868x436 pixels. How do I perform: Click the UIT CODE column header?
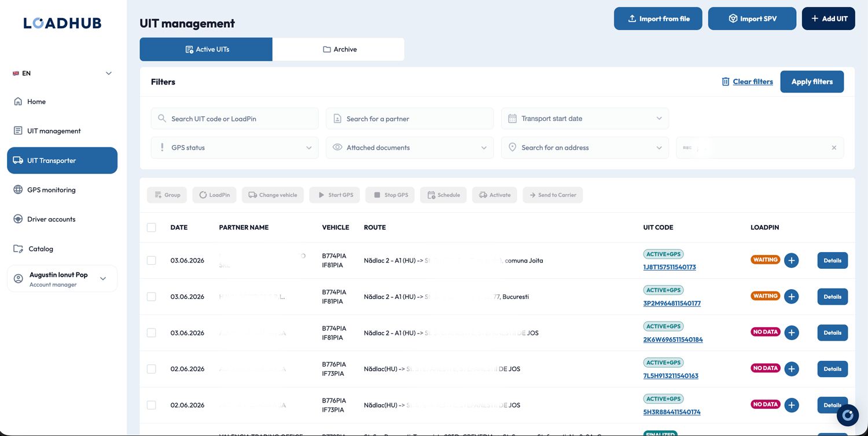(658, 227)
